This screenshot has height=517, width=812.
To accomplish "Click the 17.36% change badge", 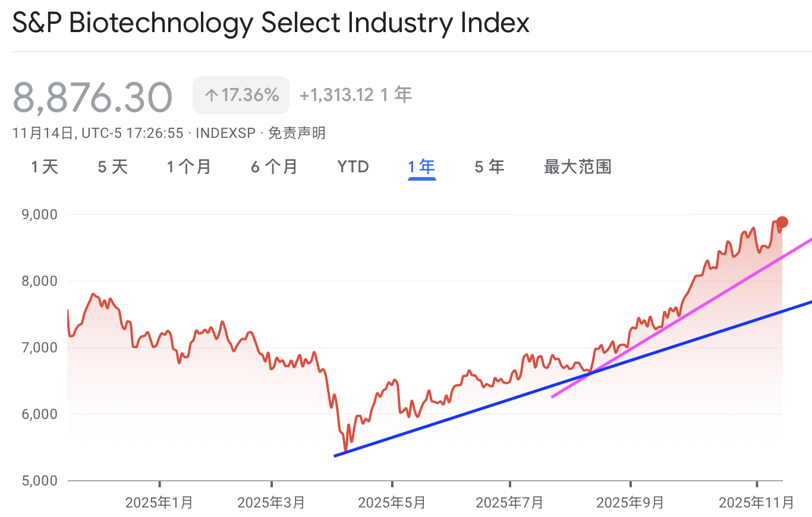I will (x=241, y=95).
